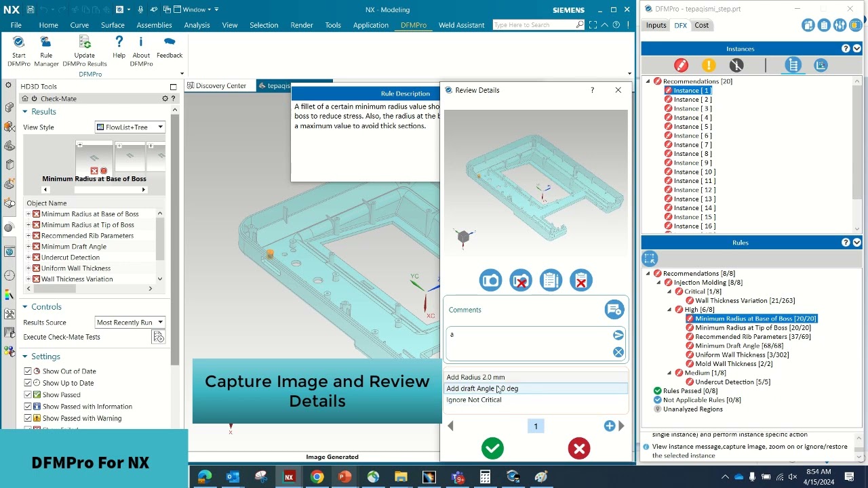Toggle Show Passed with Warning checkbox
Screen dimensions: 868x488
point(28,418)
